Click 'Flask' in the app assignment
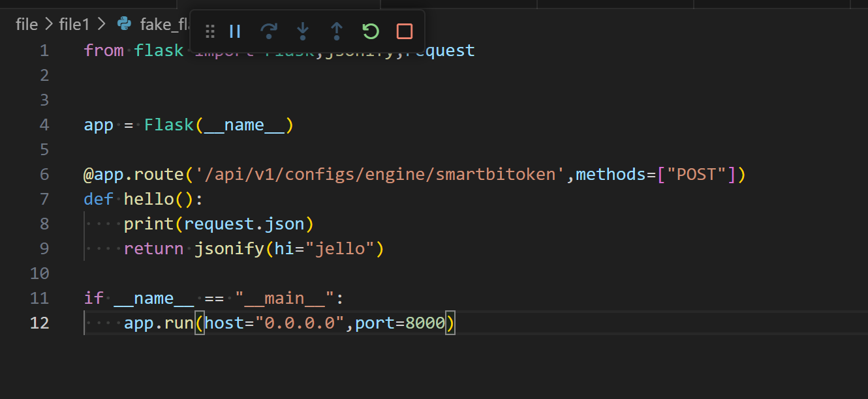The image size is (868, 399). tap(169, 125)
